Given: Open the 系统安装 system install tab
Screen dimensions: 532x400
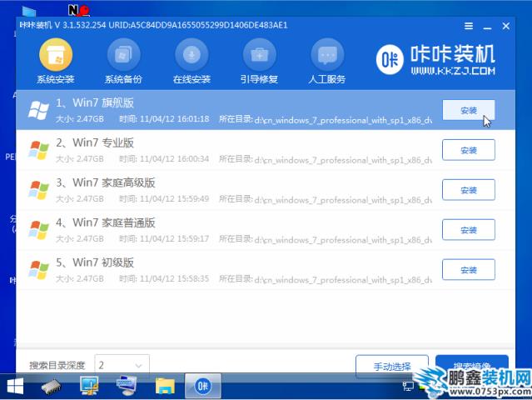Looking at the screenshot, I should tap(56, 61).
